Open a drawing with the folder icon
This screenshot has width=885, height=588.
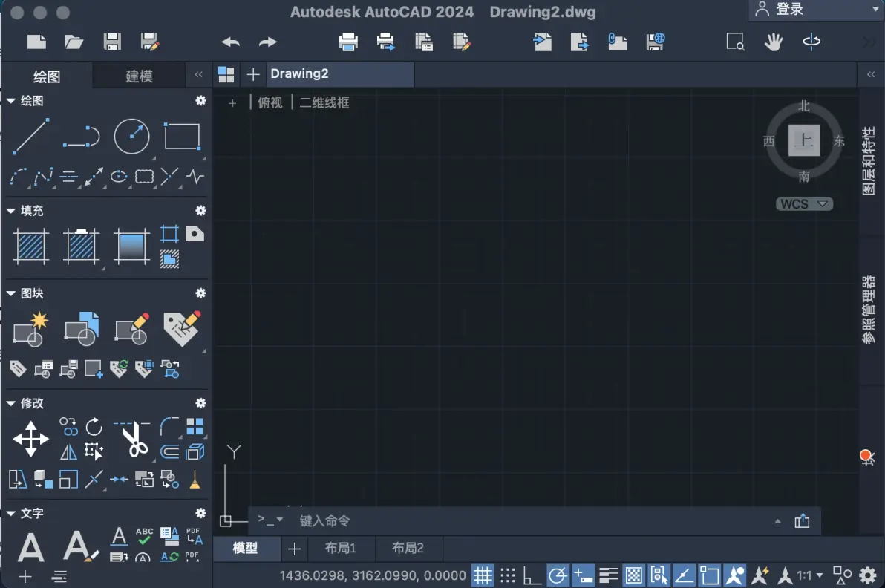74,42
